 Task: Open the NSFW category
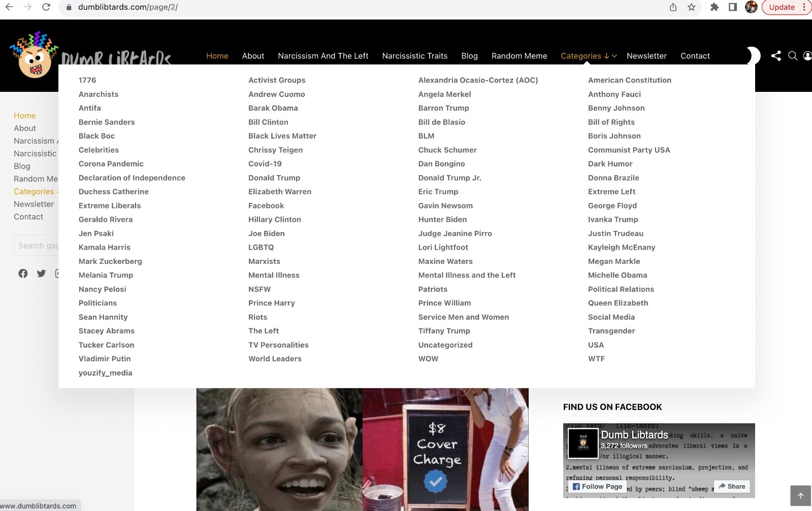(259, 289)
